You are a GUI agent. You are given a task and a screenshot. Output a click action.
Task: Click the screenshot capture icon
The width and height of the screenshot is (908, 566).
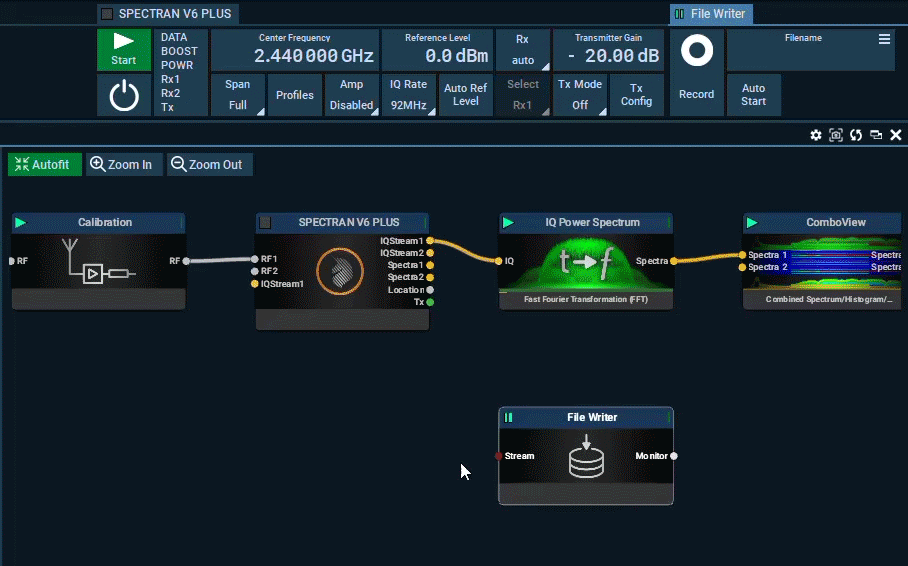[836, 135]
